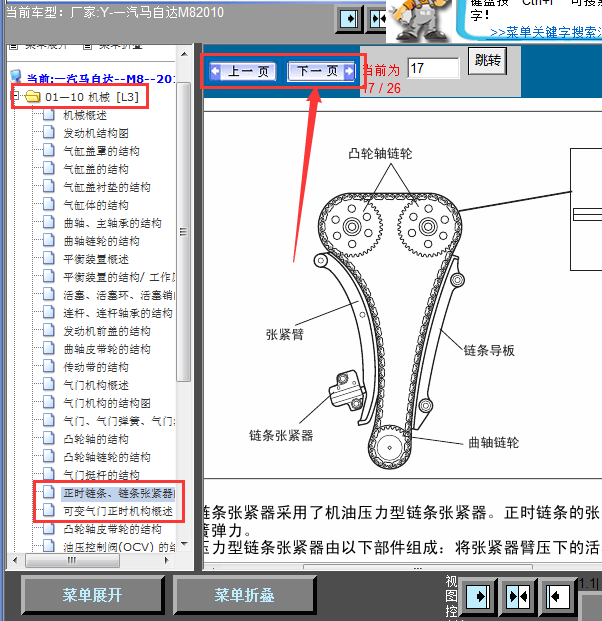Click the page icon next to 平衡装置概述
This screenshot has width=602, height=621.
49,259
